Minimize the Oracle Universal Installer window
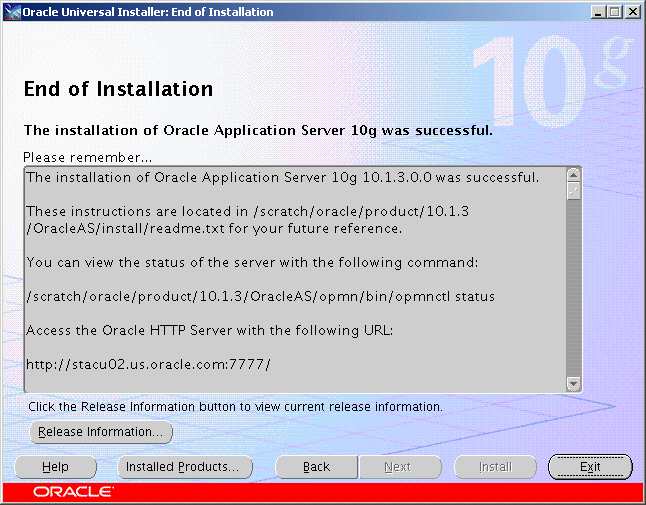 click(x=599, y=12)
